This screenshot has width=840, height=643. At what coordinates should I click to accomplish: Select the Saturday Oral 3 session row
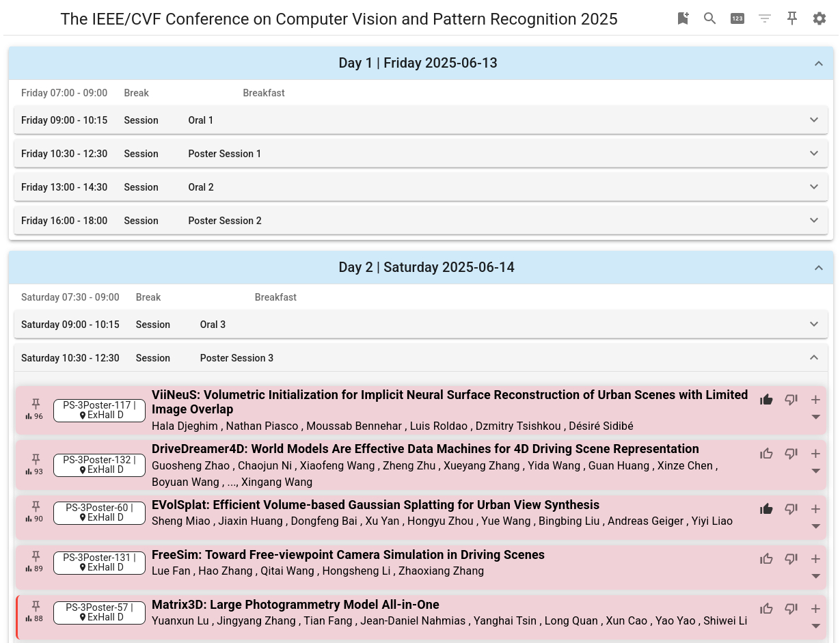(420, 325)
